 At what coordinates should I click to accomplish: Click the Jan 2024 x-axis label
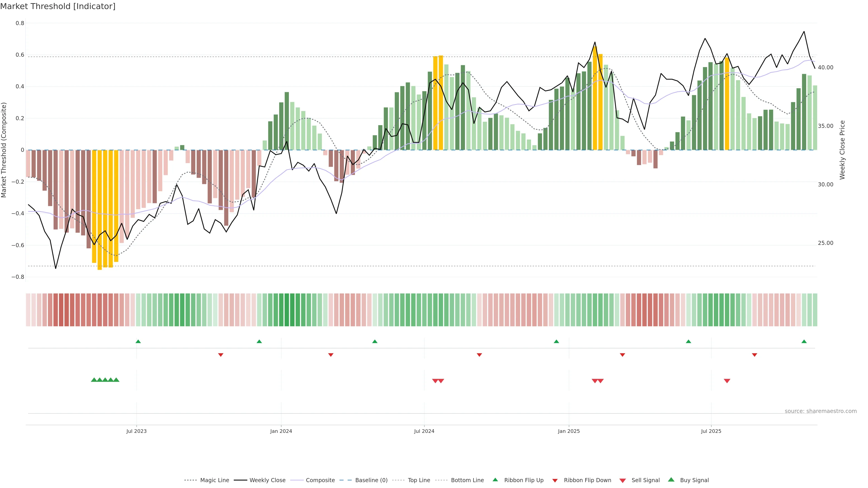[x=281, y=431]
